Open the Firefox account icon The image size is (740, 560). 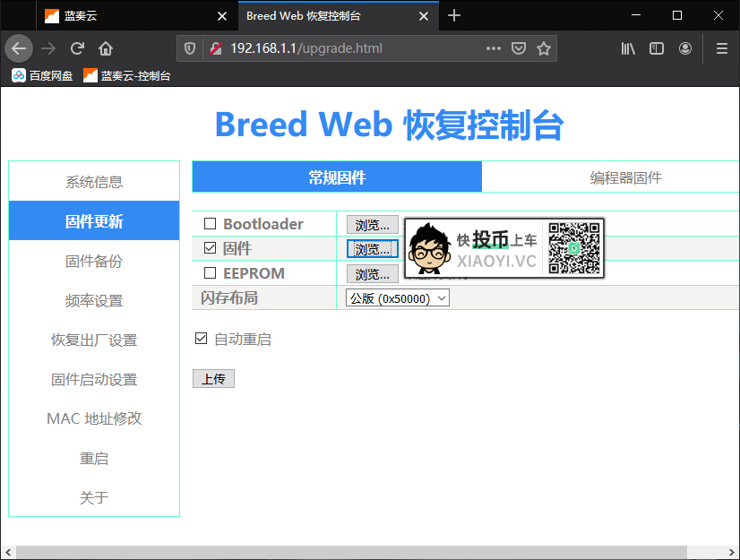[685, 48]
